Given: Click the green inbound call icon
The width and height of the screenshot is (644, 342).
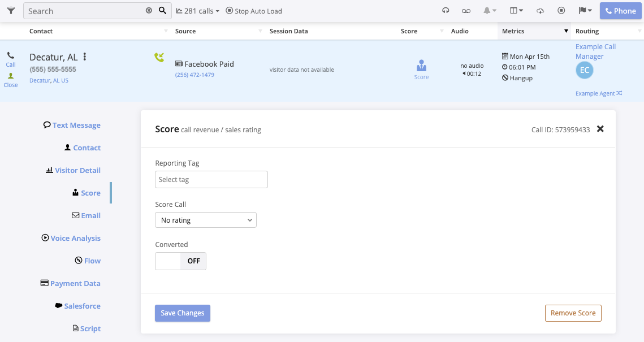Looking at the screenshot, I should click(x=159, y=58).
